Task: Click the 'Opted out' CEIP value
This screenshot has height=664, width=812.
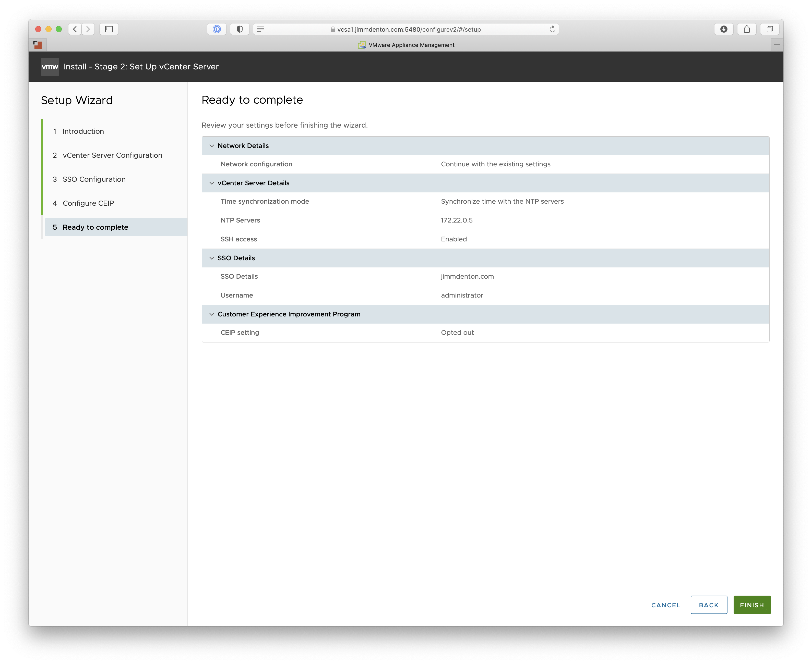Action: [x=457, y=333]
